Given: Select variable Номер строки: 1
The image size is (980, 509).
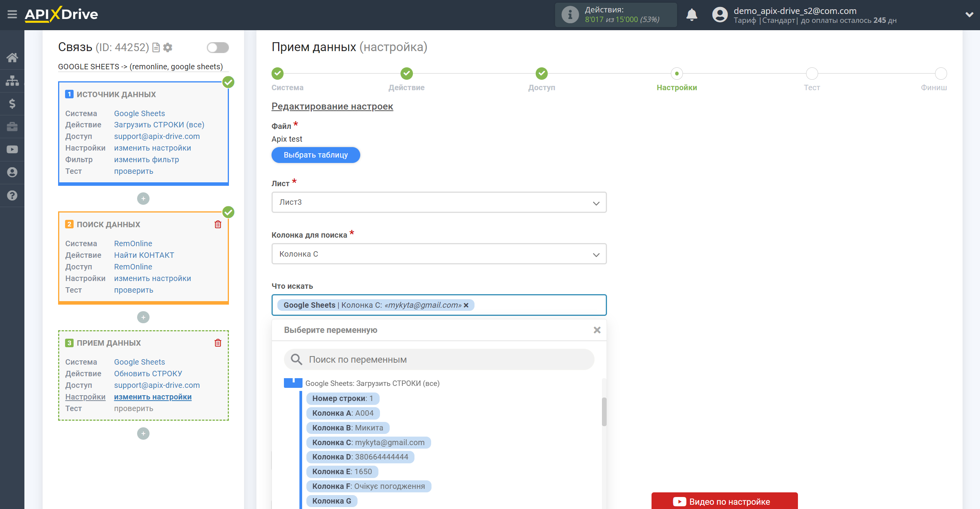Looking at the screenshot, I should [342, 399].
